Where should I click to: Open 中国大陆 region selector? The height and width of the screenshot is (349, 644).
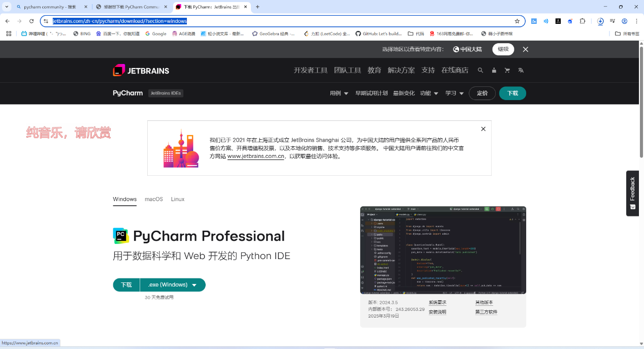coord(467,49)
